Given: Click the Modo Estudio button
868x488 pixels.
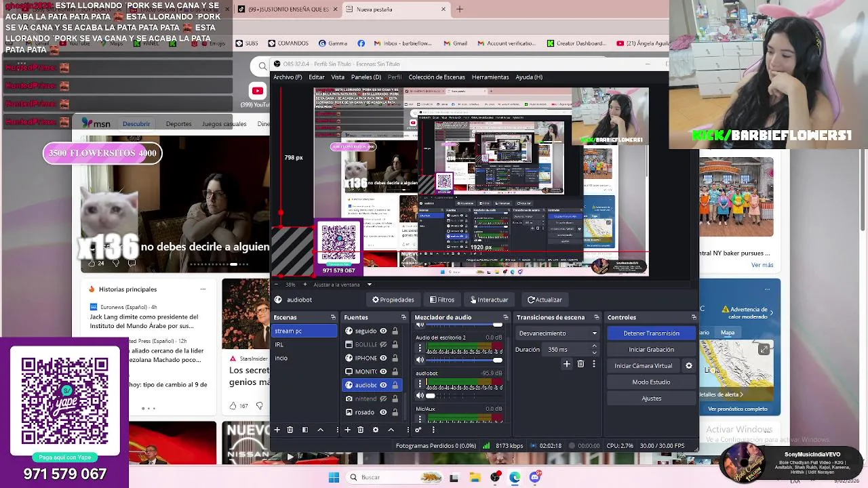Looking at the screenshot, I should coord(651,382).
